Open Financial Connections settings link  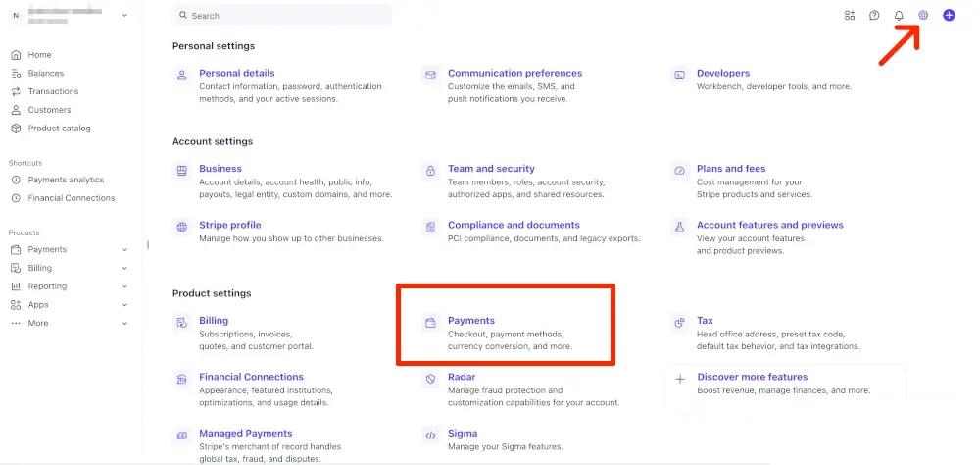[x=251, y=377]
